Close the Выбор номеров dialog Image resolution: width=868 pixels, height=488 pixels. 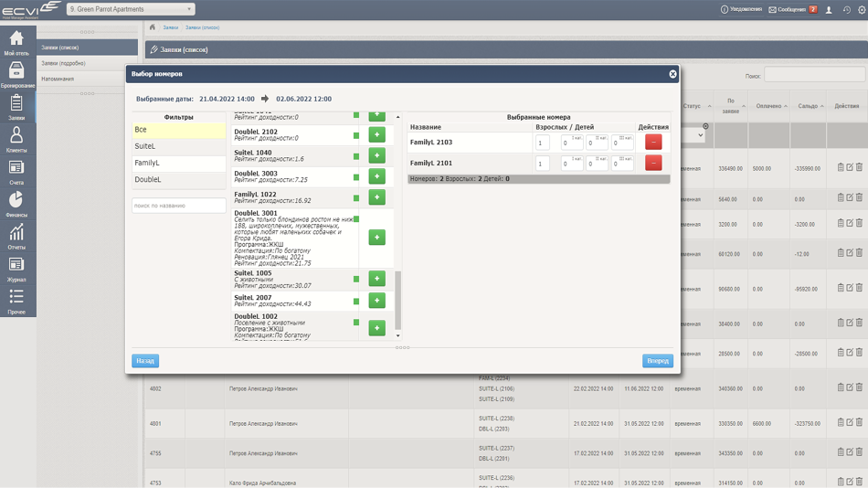[672, 74]
